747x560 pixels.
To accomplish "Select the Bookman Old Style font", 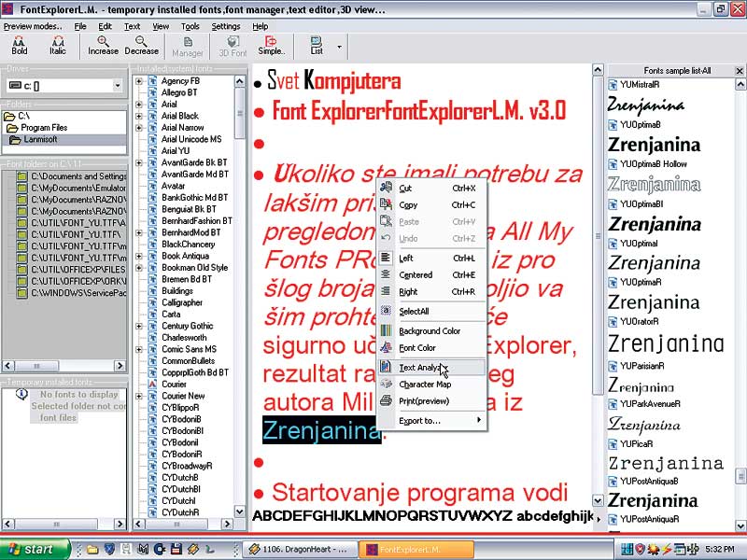I will (194, 268).
